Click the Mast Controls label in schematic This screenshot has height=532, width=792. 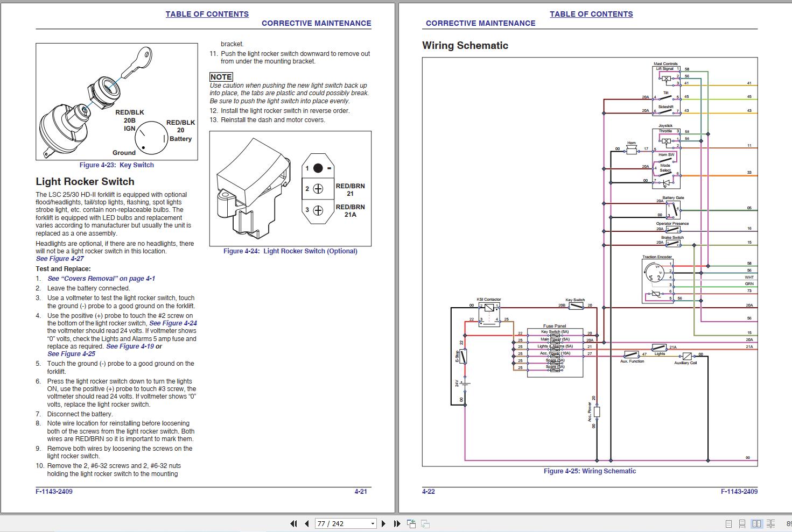coord(666,63)
